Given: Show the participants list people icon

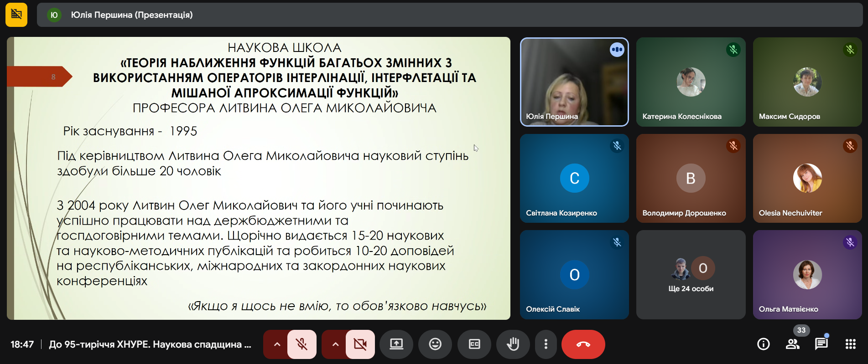Looking at the screenshot, I should pyautogui.click(x=793, y=344).
